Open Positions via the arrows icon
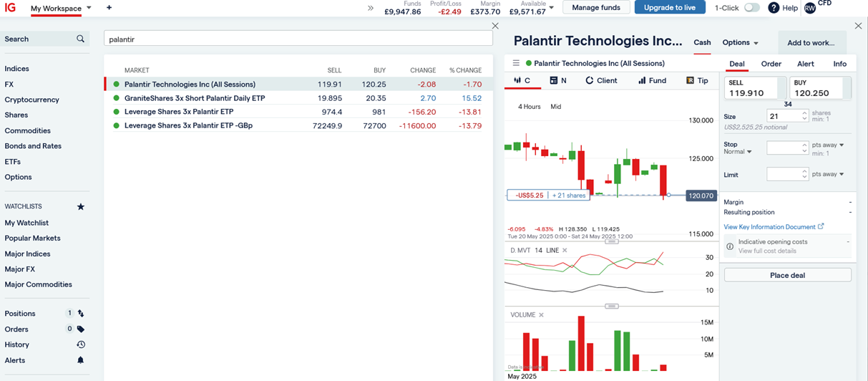Image resolution: width=868 pixels, height=381 pixels. [x=81, y=314]
